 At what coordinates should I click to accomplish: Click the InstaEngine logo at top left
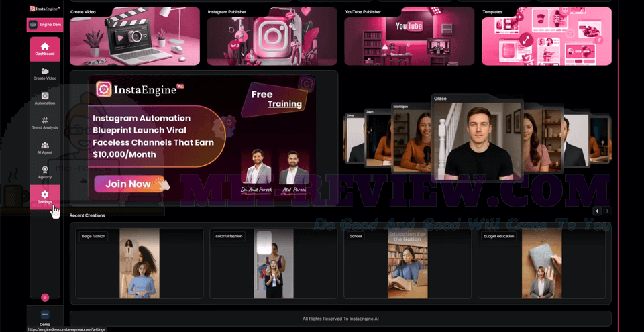(45, 9)
